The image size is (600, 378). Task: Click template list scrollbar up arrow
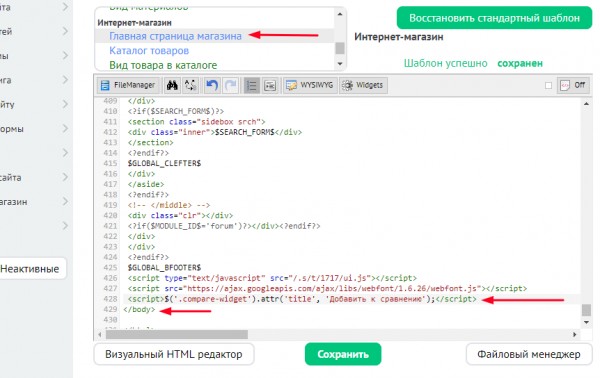(x=340, y=14)
